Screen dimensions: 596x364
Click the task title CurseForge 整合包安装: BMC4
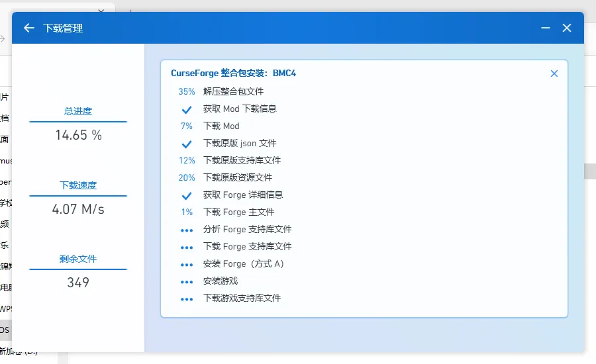pos(233,73)
